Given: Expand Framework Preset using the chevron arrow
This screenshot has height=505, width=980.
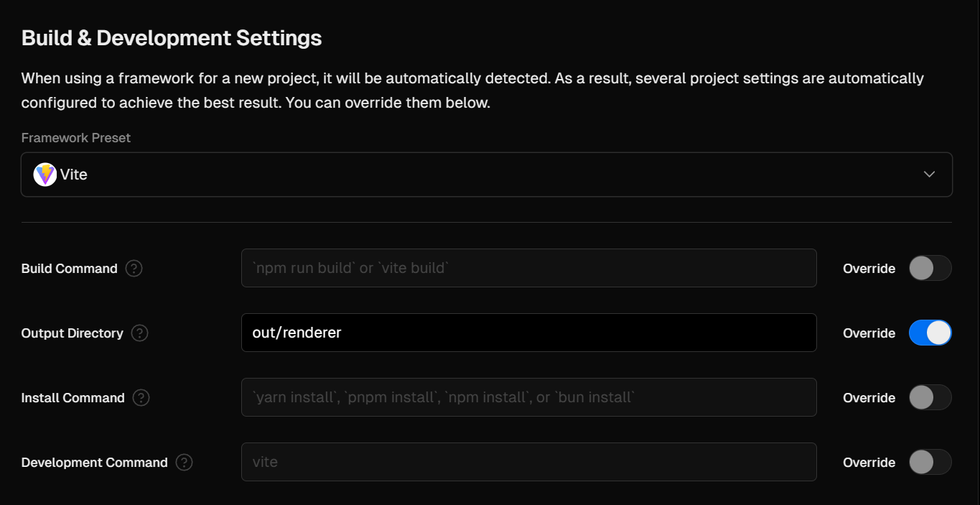Looking at the screenshot, I should (x=929, y=175).
